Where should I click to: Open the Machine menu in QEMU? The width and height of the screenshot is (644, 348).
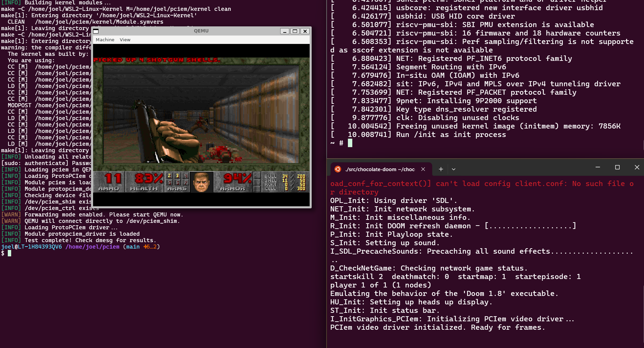105,40
